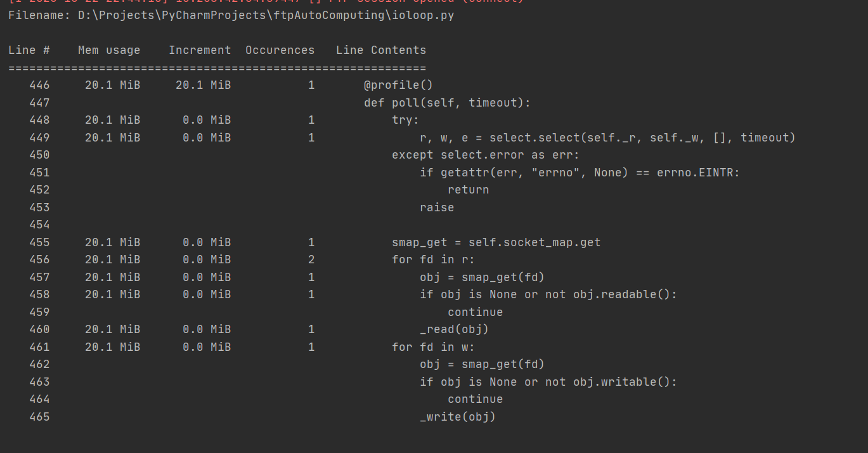Click the @profile() decorator text
Viewport: 868px width, 453px height.
point(398,85)
